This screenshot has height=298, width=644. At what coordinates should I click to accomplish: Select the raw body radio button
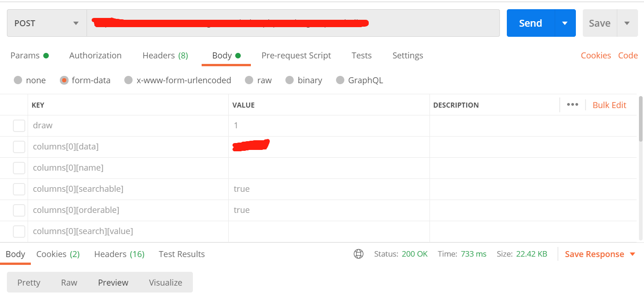(x=249, y=80)
